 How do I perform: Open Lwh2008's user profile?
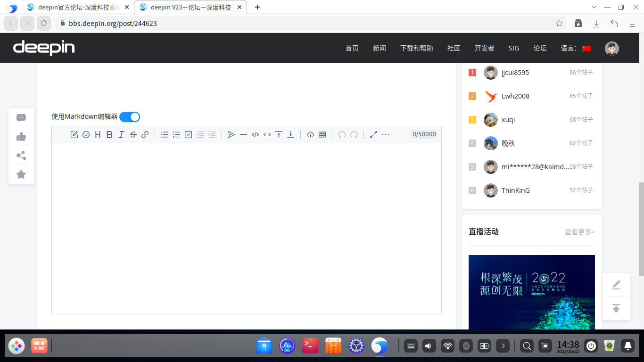515,96
